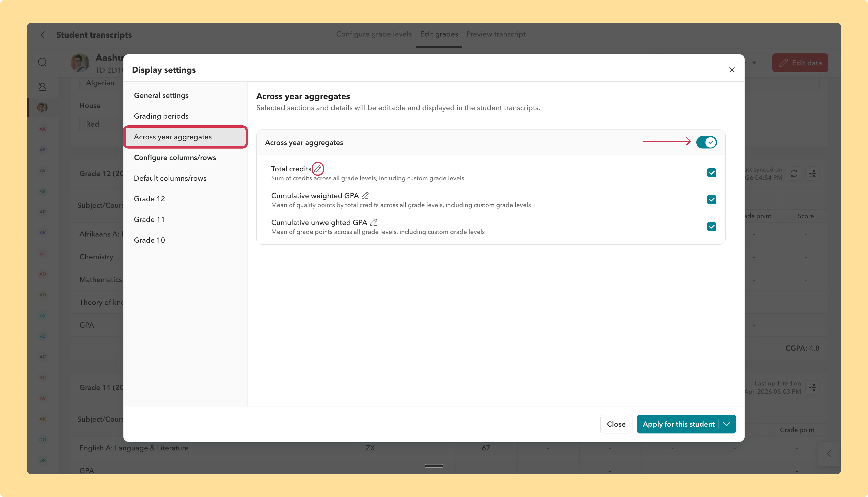
Task: Switch to Edit grades tab
Action: [439, 34]
